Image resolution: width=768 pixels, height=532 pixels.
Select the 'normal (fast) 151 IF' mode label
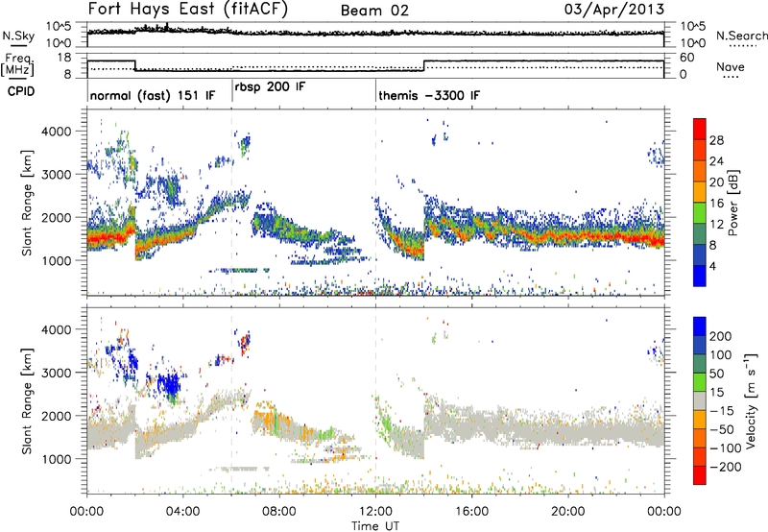pyautogui.click(x=153, y=95)
